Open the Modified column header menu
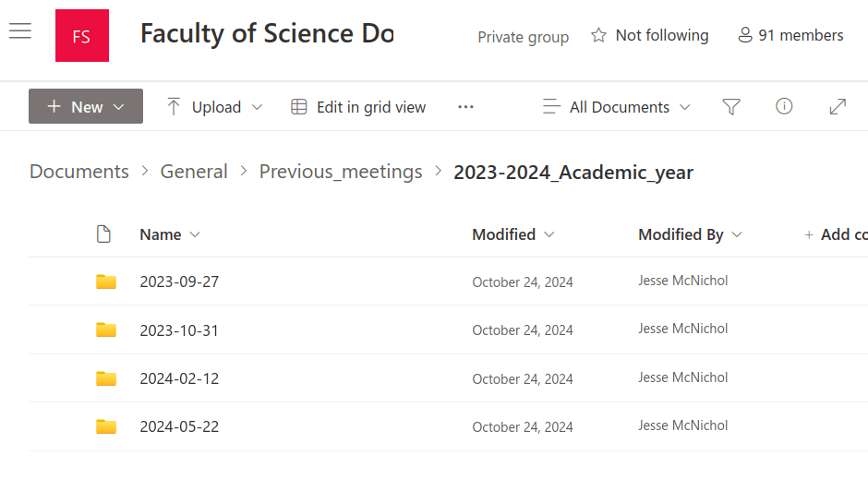 [x=512, y=234]
